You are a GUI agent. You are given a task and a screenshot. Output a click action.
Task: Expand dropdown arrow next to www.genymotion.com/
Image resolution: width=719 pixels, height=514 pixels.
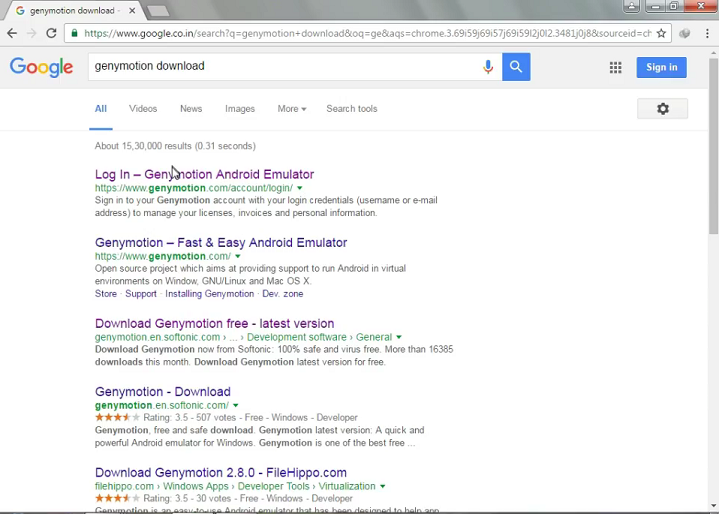click(x=238, y=256)
